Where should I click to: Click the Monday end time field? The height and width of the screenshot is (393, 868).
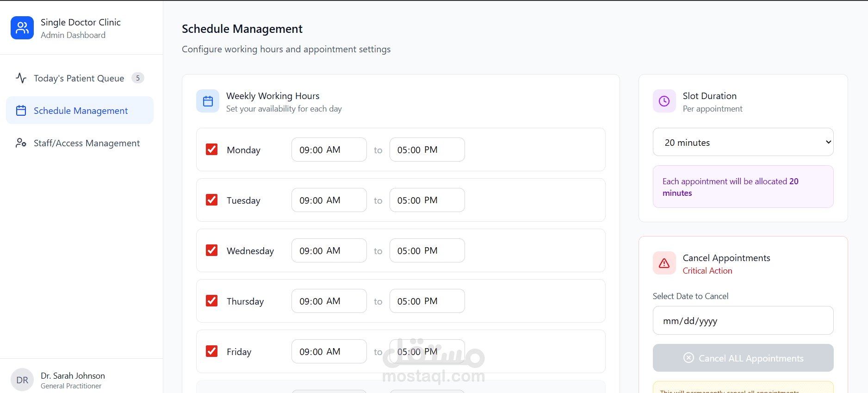(427, 150)
